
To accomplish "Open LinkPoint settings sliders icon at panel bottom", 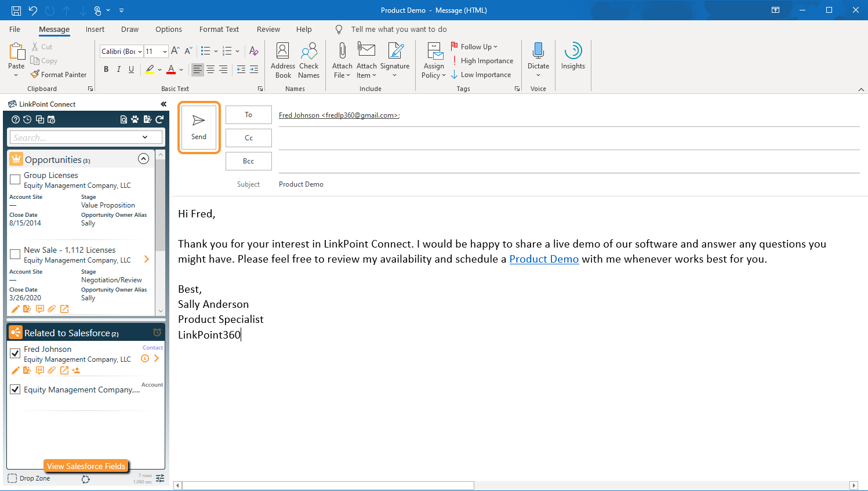I will [x=160, y=478].
